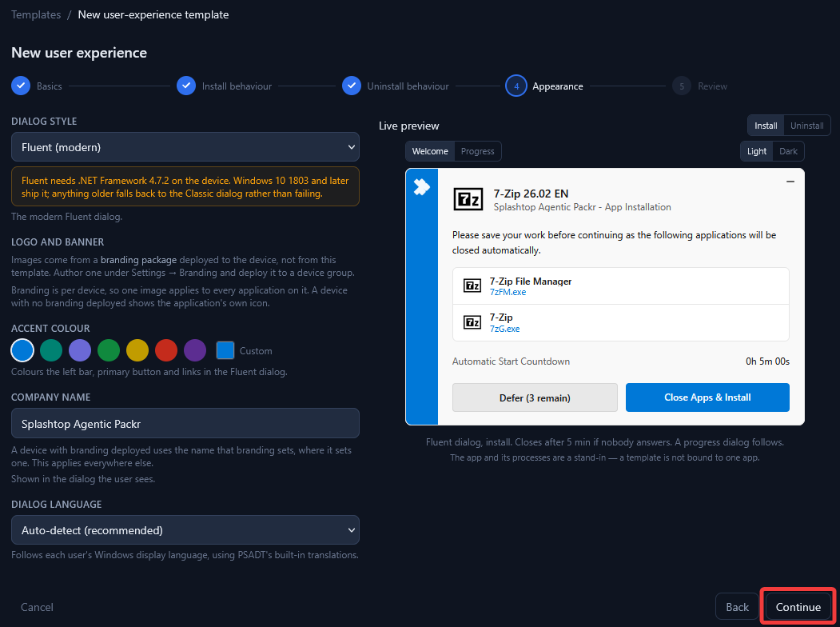This screenshot has width=840, height=627.
Task: Pick the lavender accent colour
Action: [80, 350]
